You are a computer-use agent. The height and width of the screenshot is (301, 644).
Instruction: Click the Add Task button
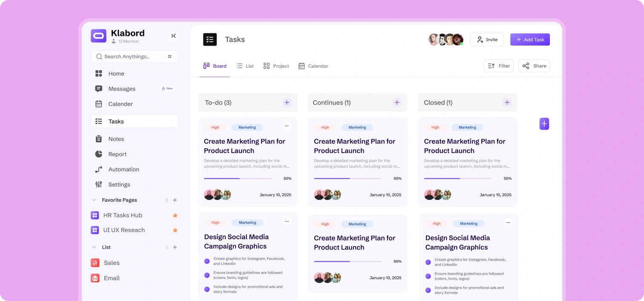point(530,39)
